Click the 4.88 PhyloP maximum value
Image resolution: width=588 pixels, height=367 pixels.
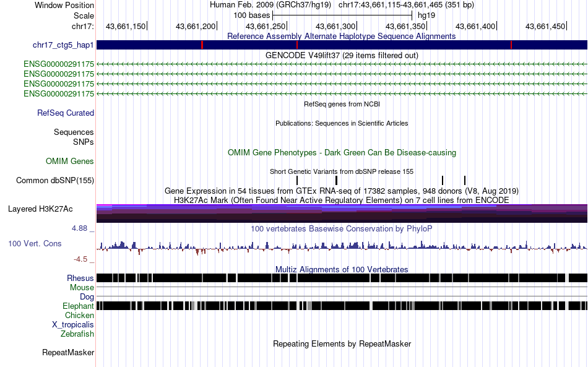(79, 228)
